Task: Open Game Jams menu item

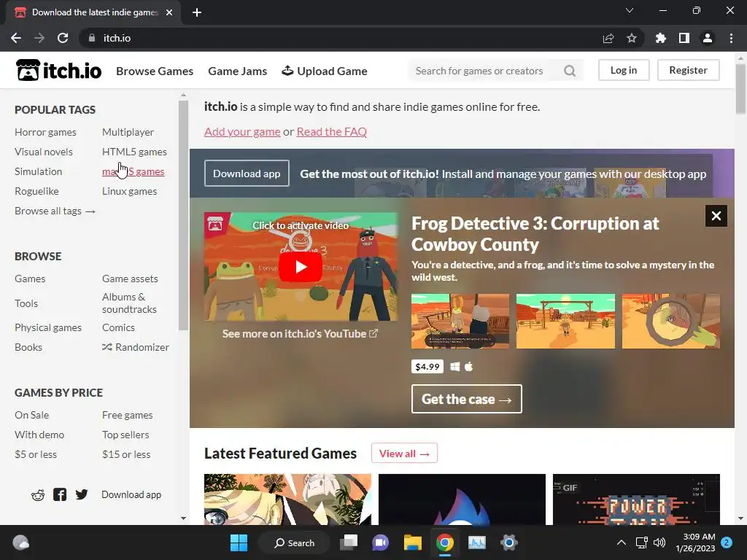Action: click(x=237, y=71)
